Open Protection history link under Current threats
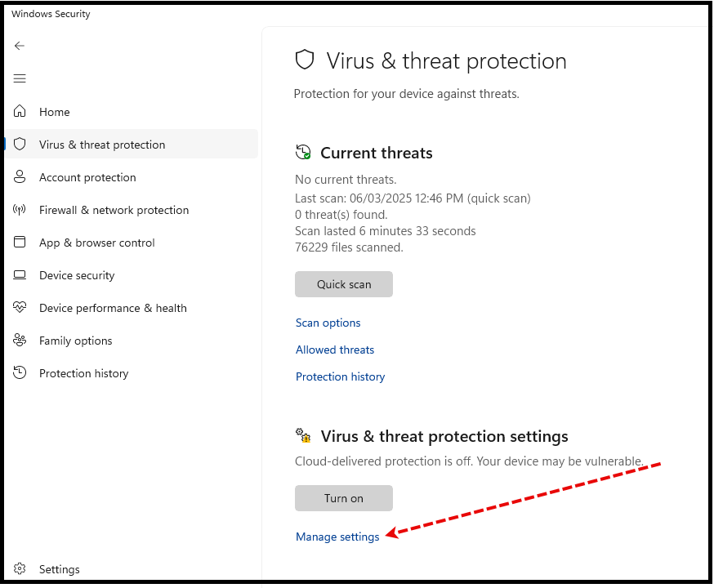 340,376
